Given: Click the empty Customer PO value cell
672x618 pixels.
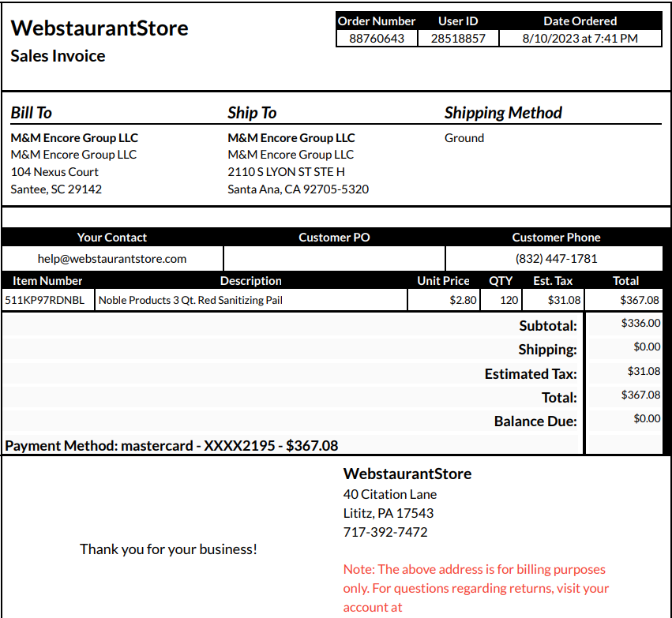Looking at the screenshot, I should [334, 259].
